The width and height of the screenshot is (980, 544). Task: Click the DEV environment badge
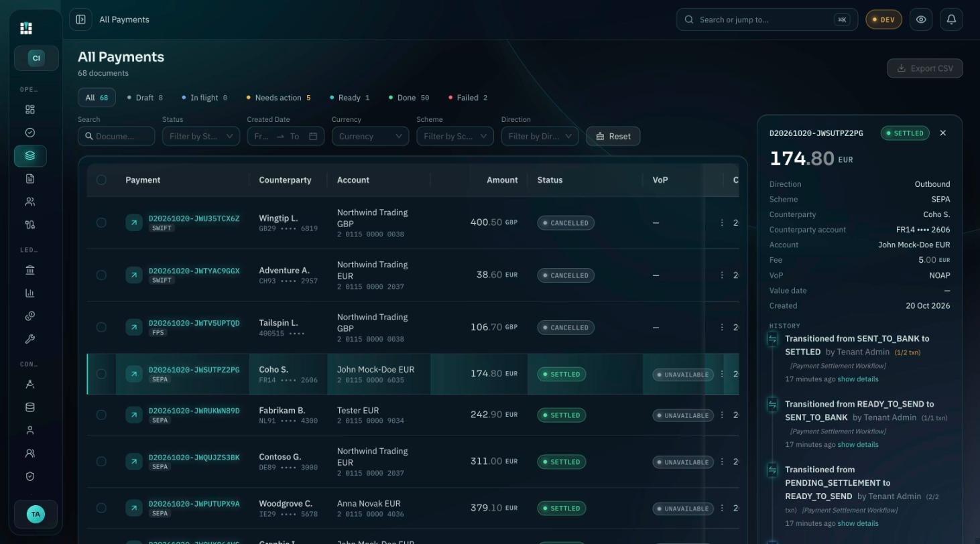click(883, 19)
